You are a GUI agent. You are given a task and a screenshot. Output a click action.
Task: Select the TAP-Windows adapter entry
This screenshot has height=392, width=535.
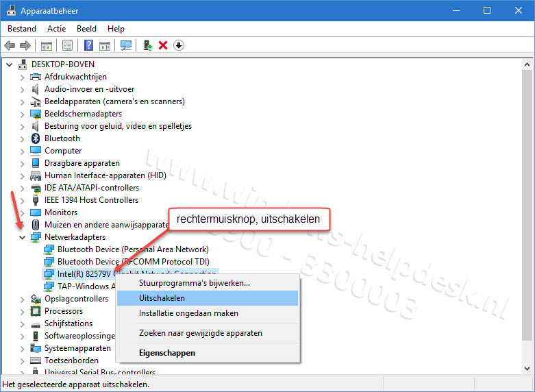(86, 286)
